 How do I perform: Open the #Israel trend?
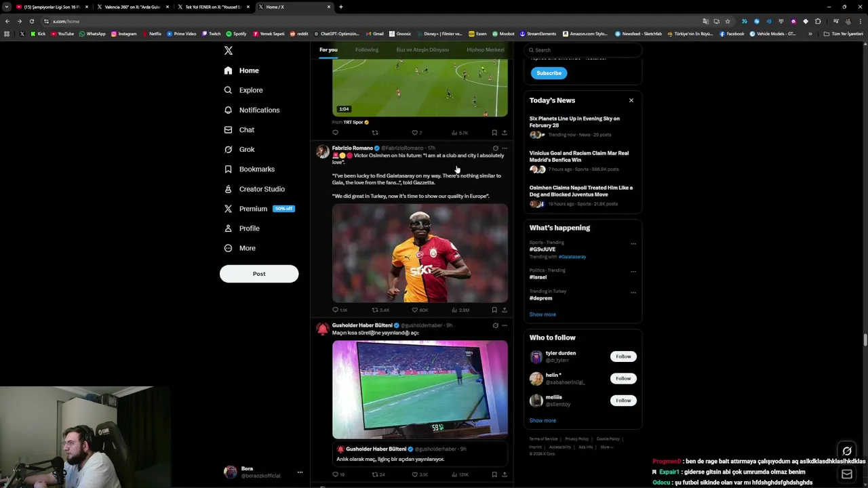tap(538, 277)
